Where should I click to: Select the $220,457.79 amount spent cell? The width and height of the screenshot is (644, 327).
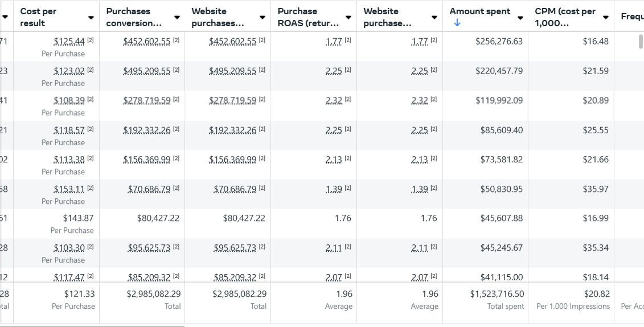click(499, 71)
